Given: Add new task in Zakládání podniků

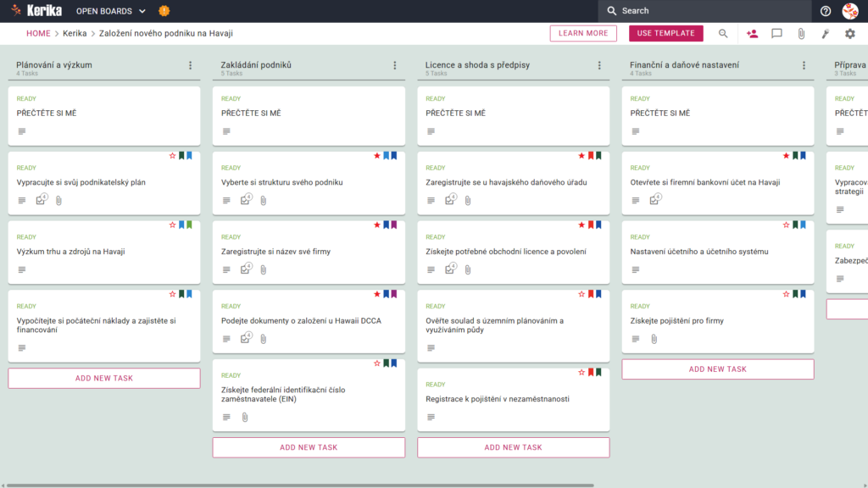Looking at the screenshot, I should click(309, 447).
